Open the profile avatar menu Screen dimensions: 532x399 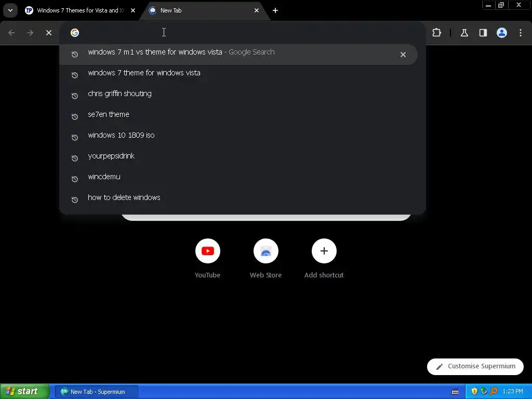tap(502, 33)
